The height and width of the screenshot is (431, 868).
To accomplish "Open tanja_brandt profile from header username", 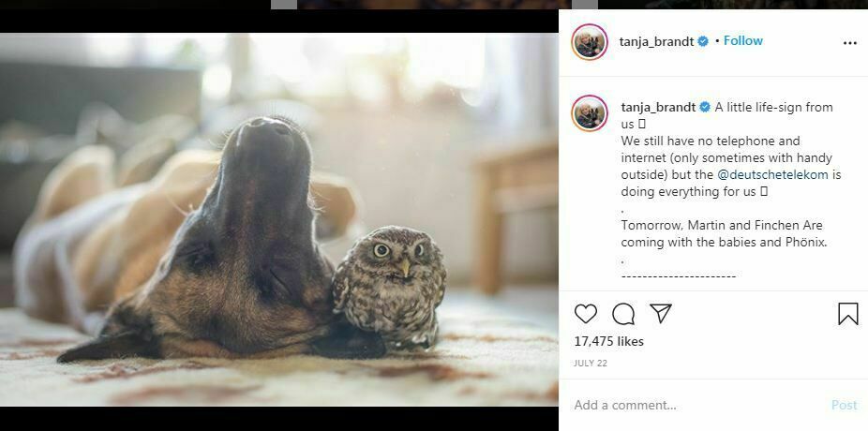I will pos(656,42).
